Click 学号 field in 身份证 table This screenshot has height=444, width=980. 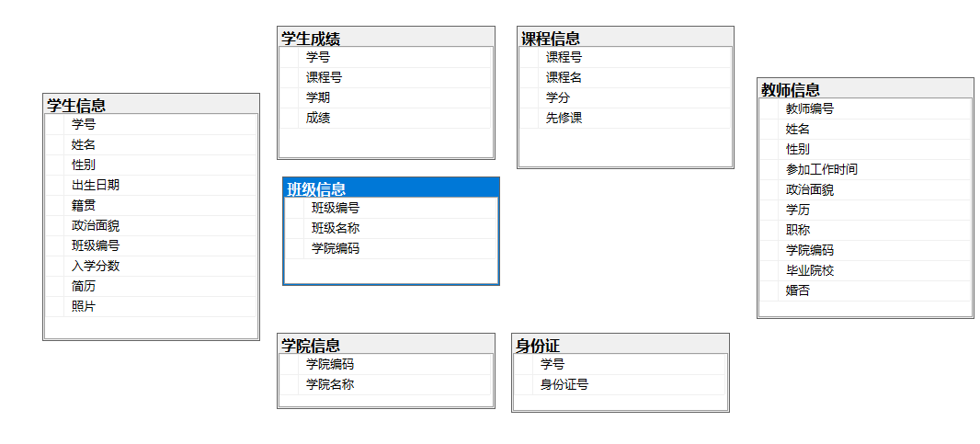620,364
